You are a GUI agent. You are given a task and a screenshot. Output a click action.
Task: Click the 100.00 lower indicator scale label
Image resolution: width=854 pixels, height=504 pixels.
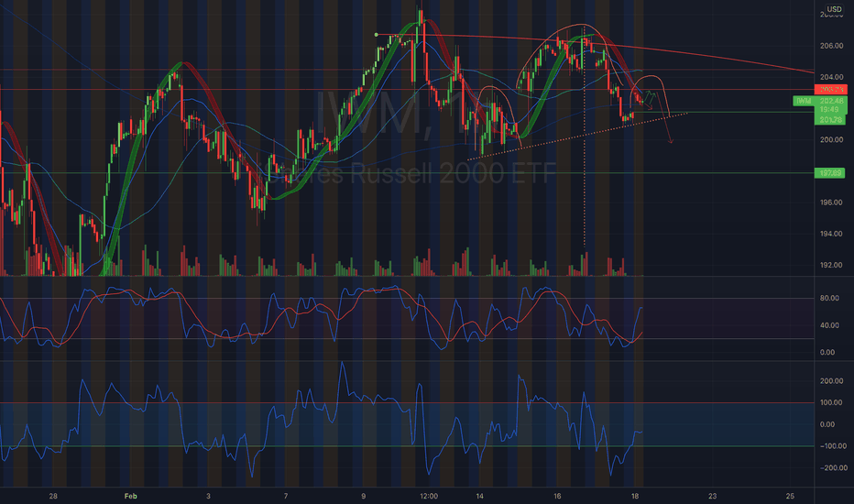[831, 402]
